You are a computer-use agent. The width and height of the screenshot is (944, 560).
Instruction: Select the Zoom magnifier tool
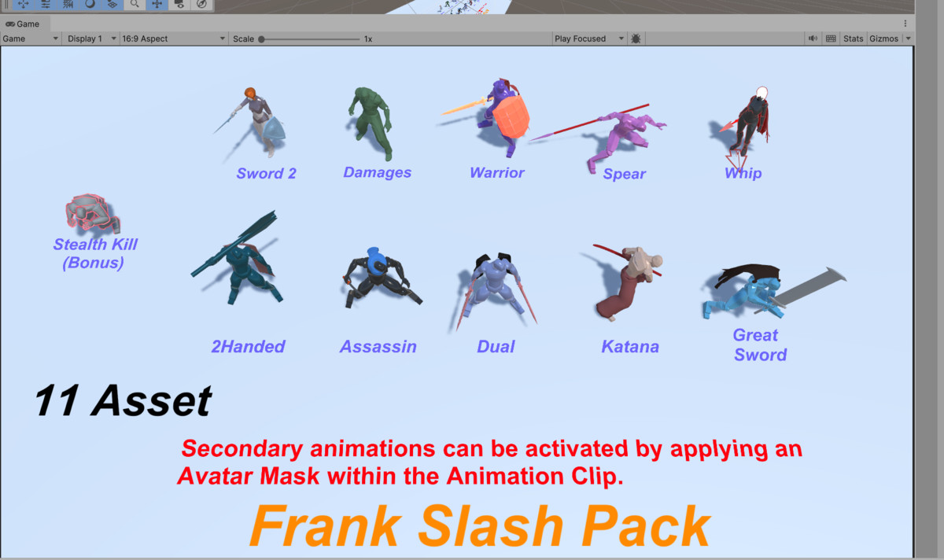point(135,5)
